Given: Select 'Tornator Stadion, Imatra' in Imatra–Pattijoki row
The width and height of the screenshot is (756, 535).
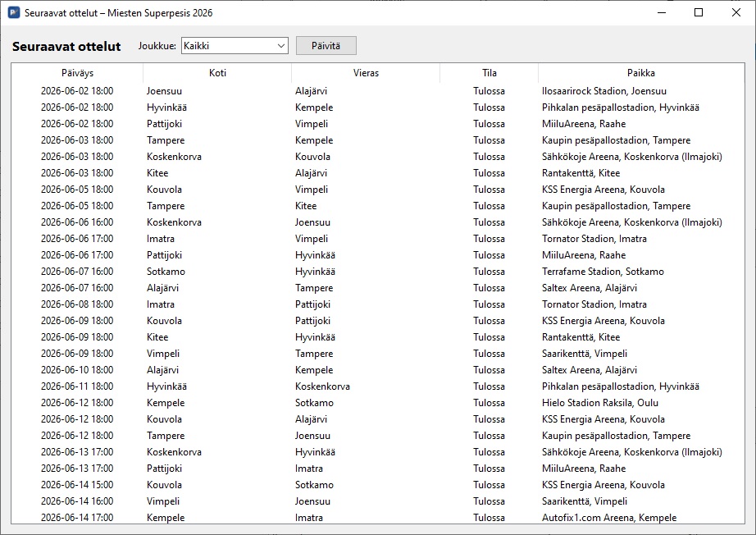Looking at the screenshot, I should click(594, 304).
